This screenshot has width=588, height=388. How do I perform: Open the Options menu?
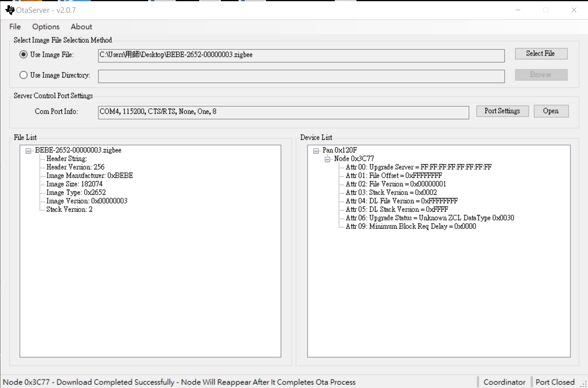tap(46, 27)
